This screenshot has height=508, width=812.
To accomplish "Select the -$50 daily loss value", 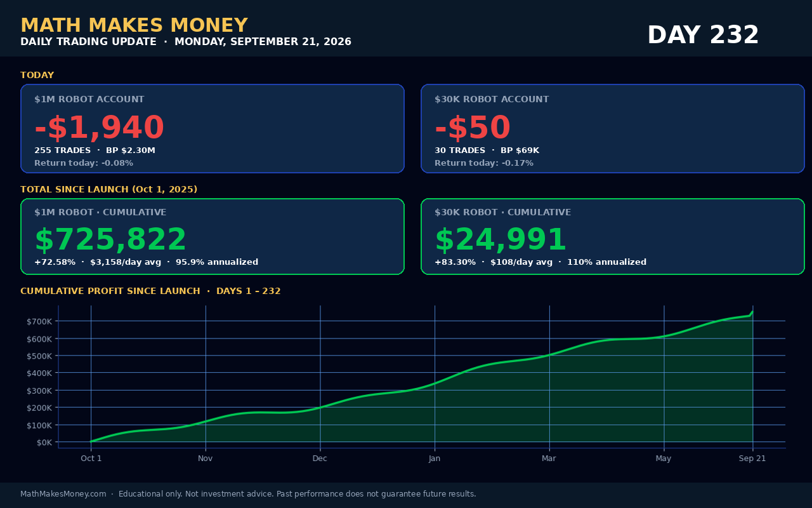I will [473, 128].
